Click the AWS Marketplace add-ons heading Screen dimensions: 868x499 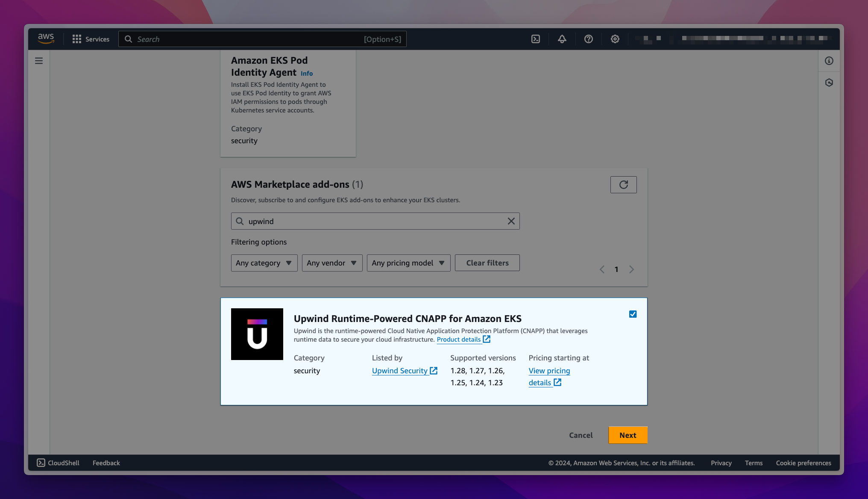[x=290, y=184]
